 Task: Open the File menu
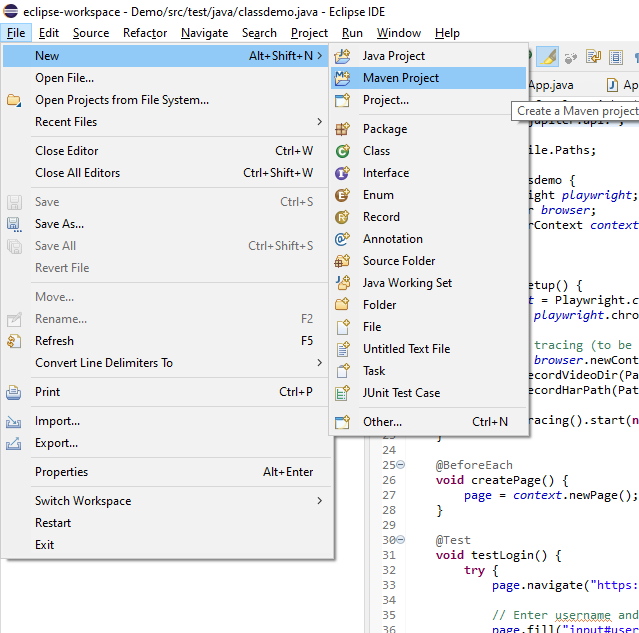(x=16, y=33)
